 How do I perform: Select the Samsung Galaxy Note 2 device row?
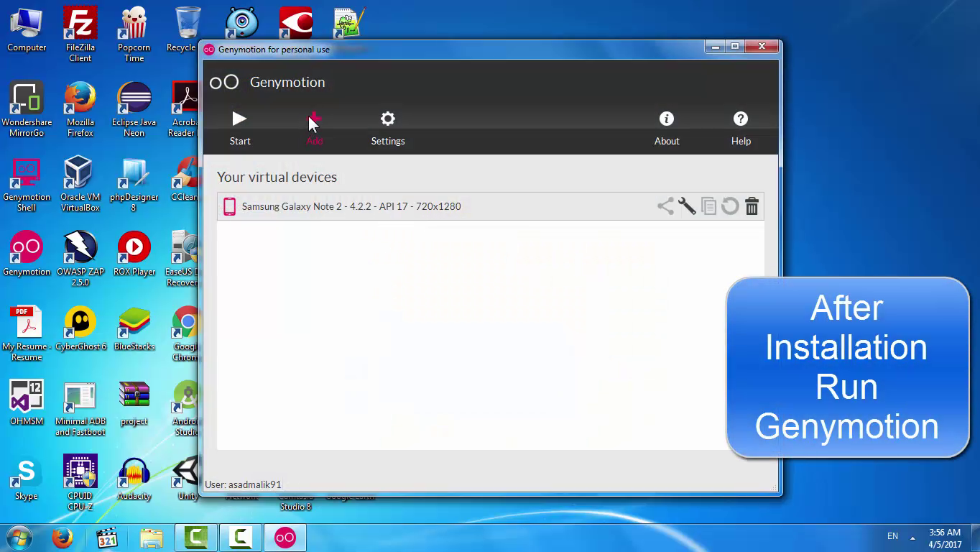(x=490, y=206)
